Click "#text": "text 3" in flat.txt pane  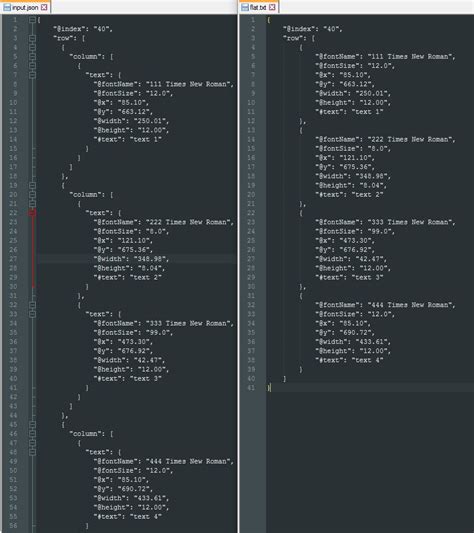[349, 277]
